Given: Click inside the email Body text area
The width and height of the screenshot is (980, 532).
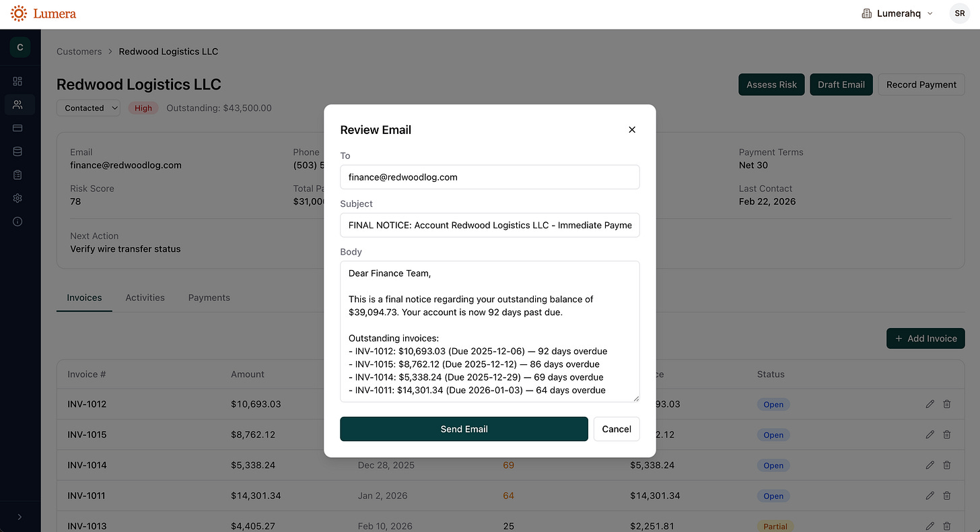Looking at the screenshot, I should (490, 331).
